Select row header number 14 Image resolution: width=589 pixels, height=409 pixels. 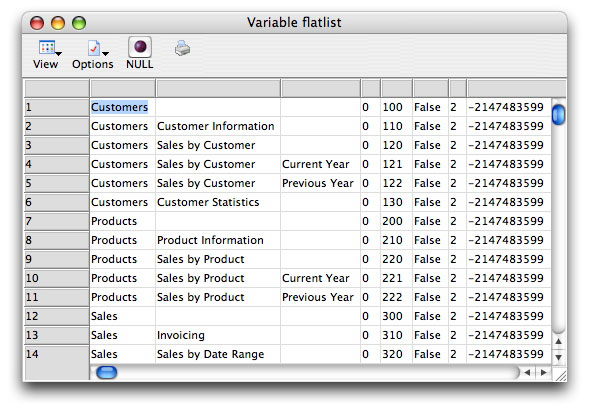tap(57, 354)
